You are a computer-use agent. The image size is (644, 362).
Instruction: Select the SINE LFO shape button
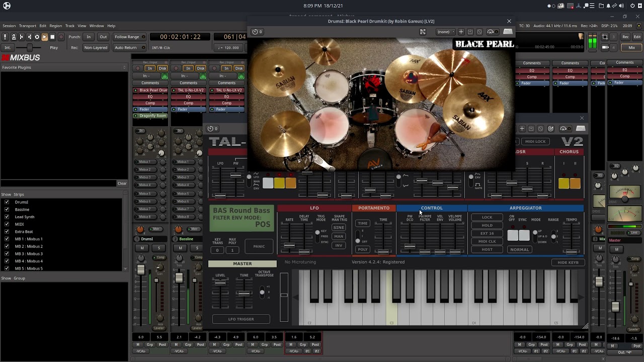(339, 227)
